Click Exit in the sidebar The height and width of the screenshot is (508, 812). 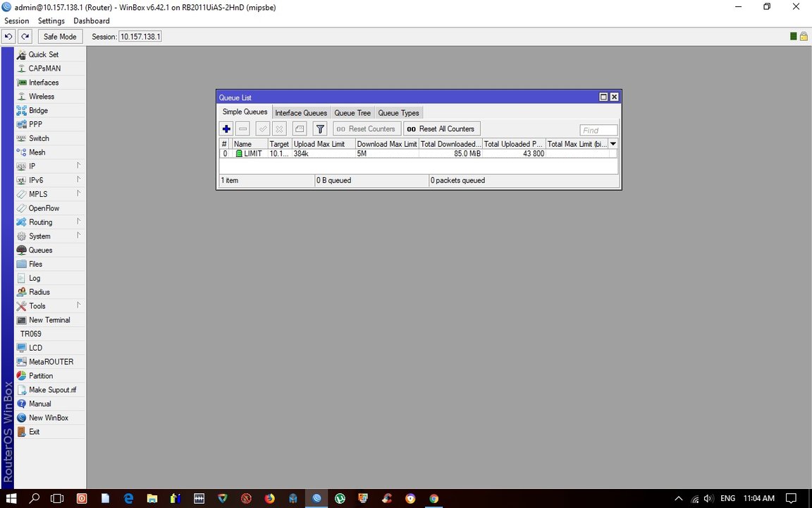(50, 433)
